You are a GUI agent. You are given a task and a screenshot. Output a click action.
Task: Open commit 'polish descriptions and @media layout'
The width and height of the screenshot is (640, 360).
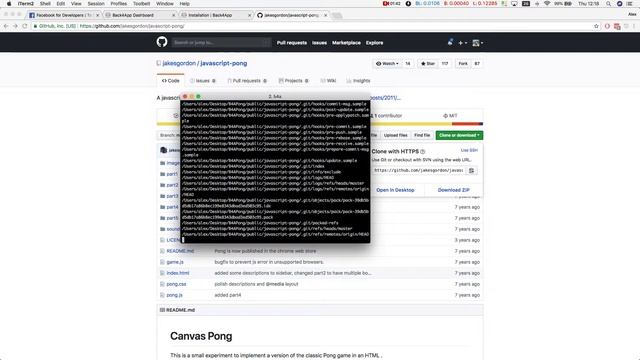point(256,284)
